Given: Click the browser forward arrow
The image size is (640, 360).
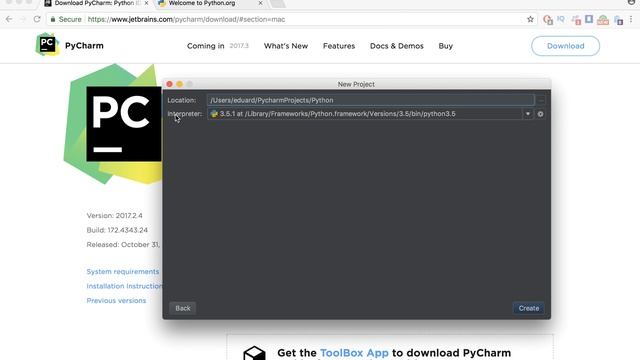Looking at the screenshot, I should [23, 19].
